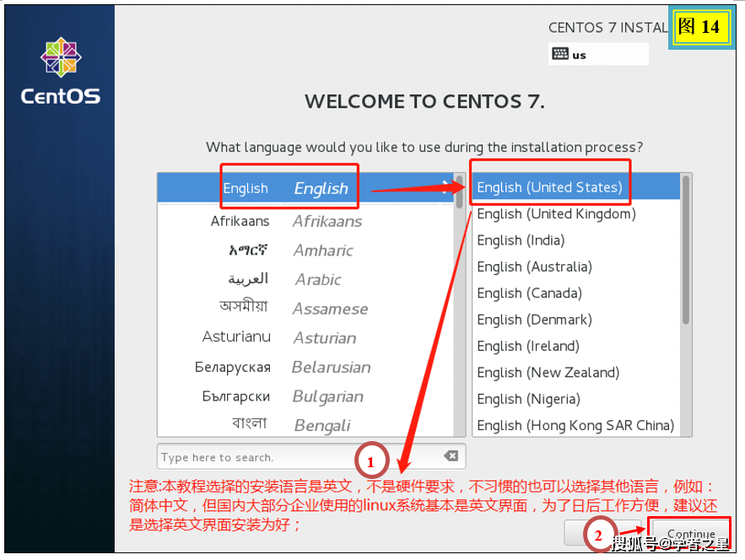Select Bengali in the language list
The height and width of the screenshot is (560, 745).
[x=305, y=424]
